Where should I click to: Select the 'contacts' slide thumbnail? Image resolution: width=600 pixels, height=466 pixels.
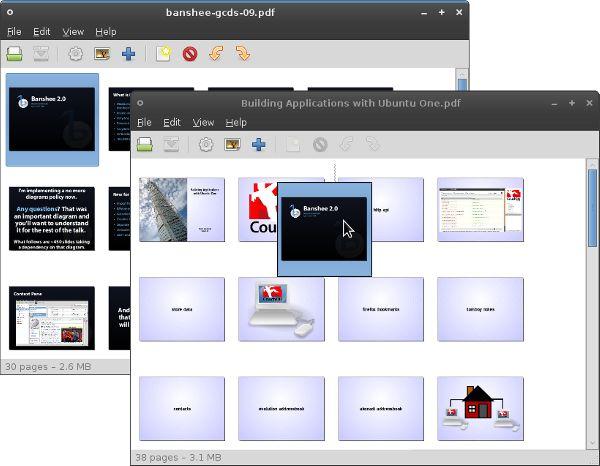point(182,409)
